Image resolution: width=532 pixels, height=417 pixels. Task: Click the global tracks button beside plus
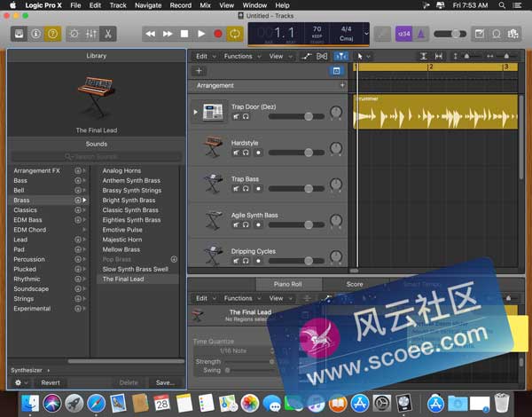coord(336,71)
